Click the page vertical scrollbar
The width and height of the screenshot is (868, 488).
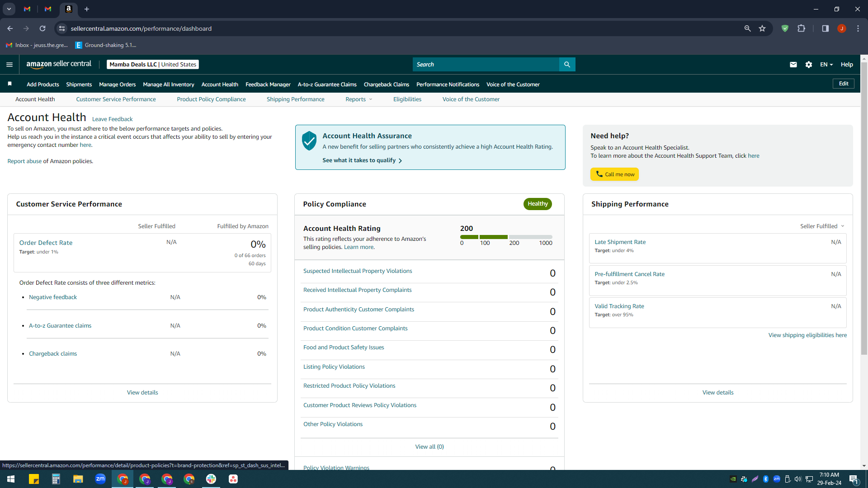(x=864, y=208)
